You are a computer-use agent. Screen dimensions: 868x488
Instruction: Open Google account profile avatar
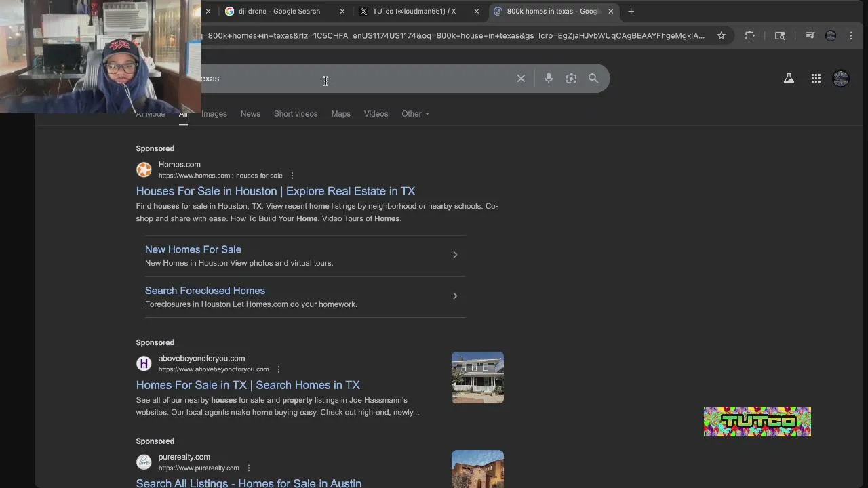[841, 79]
